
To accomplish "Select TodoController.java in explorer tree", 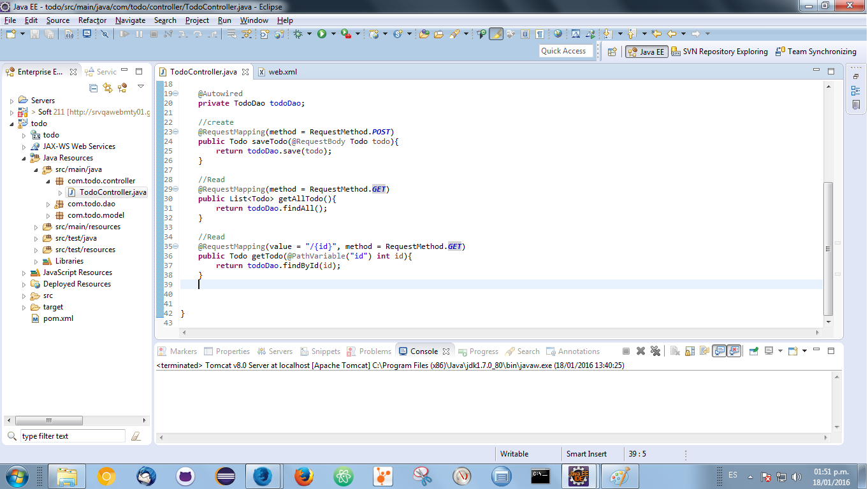I will click(106, 192).
